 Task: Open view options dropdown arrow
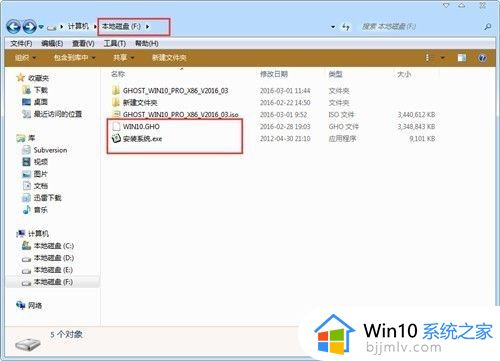[x=443, y=58]
